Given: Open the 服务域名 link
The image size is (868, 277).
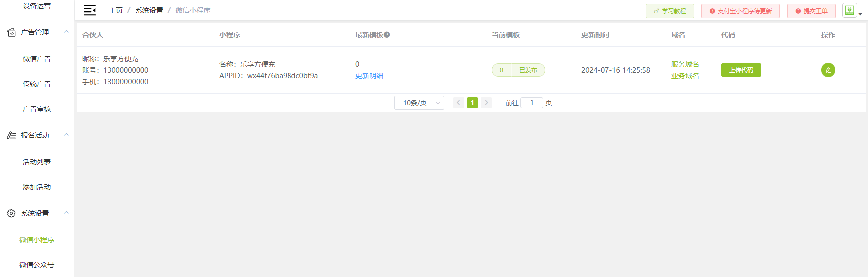Looking at the screenshot, I should point(685,64).
